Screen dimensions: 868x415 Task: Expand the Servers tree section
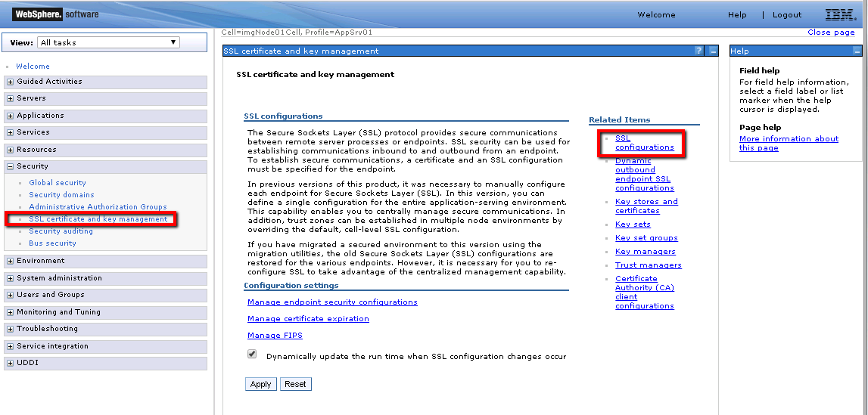[x=10, y=98]
